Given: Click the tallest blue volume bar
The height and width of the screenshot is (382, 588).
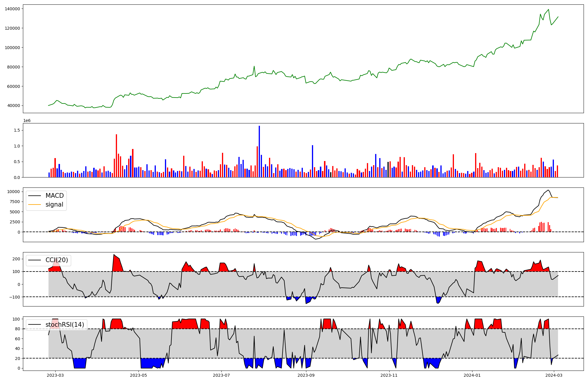Looking at the screenshot, I should [259, 151].
